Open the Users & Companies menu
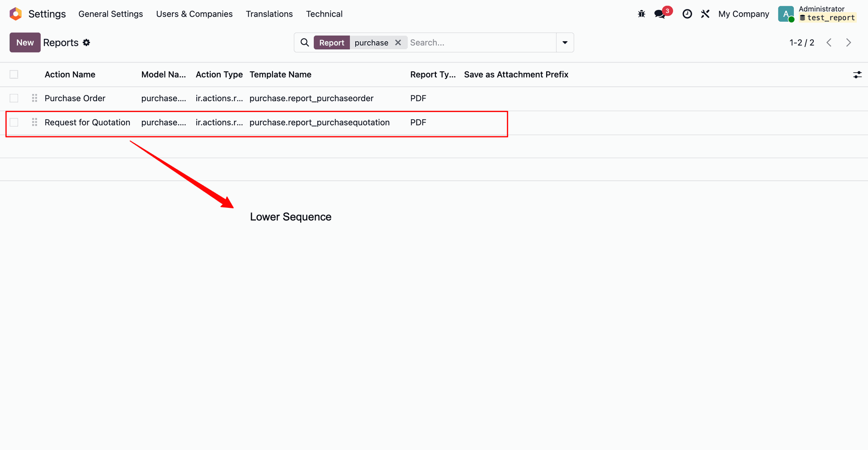868x450 pixels. pyautogui.click(x=194, y=14)
